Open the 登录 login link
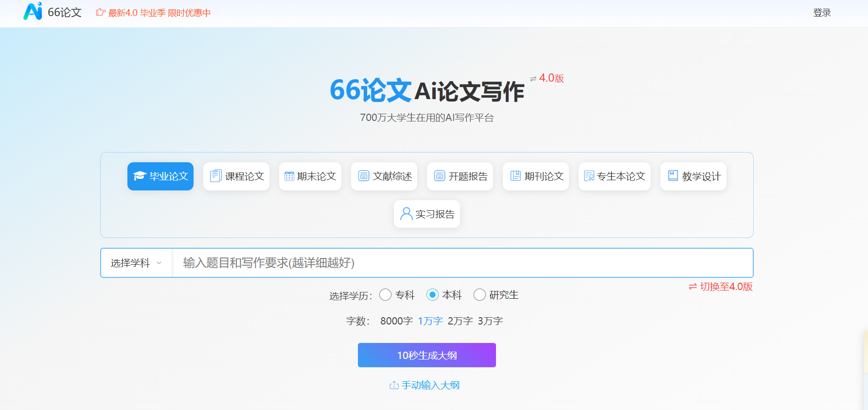The height and width of the screenshot is (410, 868). click(x=822, y=13)
